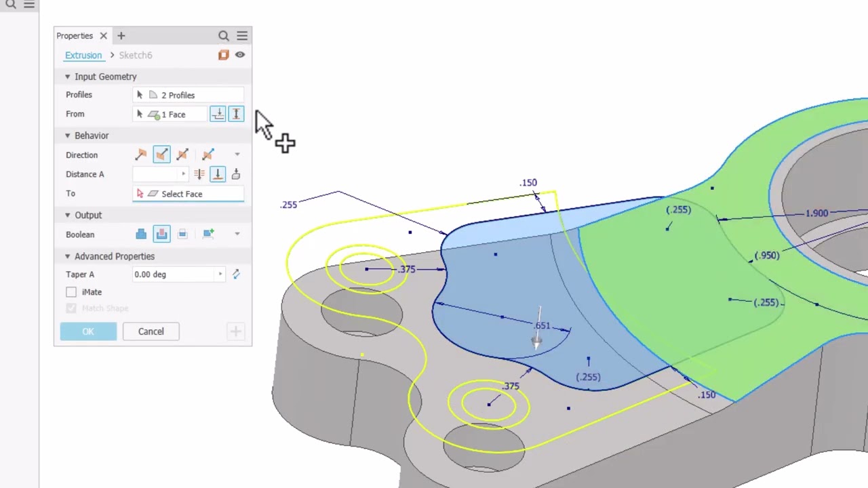Choose the Asymmetric direction icon
The height and width of the screenshot is (488, 868).
point(208,155)
